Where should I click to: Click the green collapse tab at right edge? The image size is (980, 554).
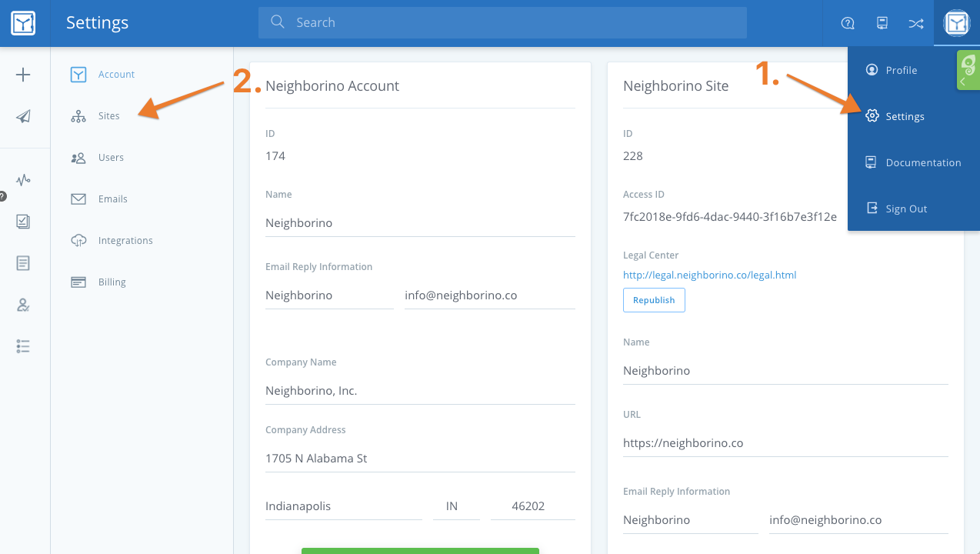[968, 71]
